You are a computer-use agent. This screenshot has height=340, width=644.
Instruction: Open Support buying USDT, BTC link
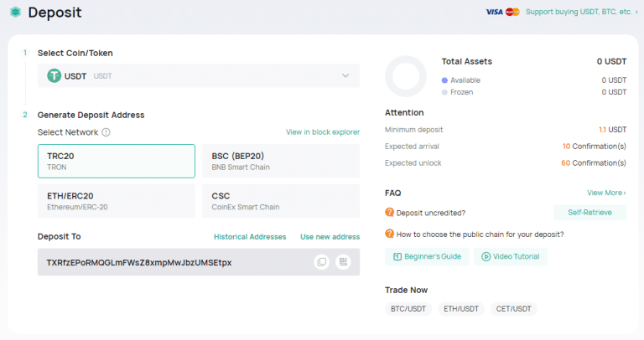tap(582, 12)
